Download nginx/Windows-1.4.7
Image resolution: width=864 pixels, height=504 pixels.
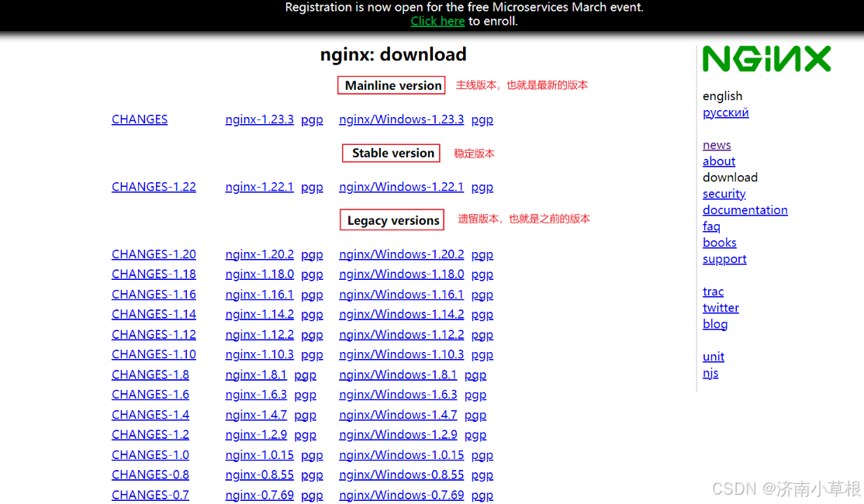398,416
